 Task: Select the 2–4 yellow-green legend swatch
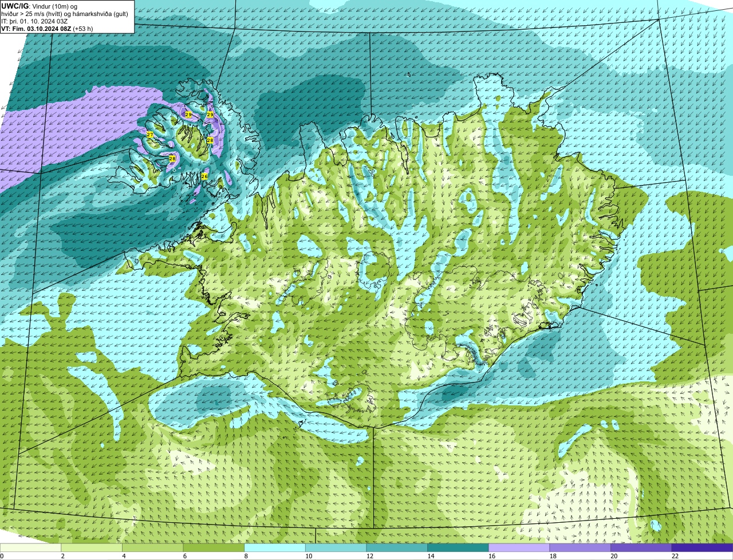click(92, 547)
